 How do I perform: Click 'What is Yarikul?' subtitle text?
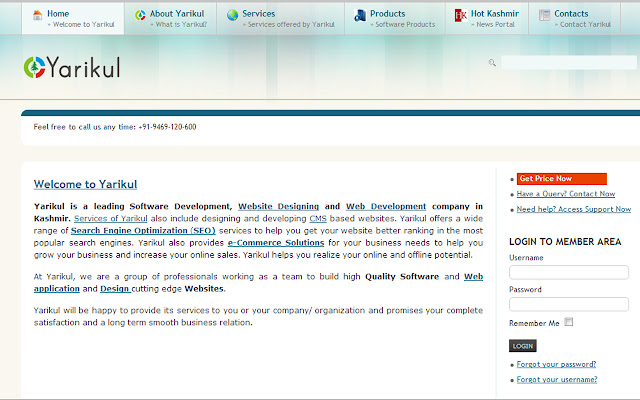[181, 24]
